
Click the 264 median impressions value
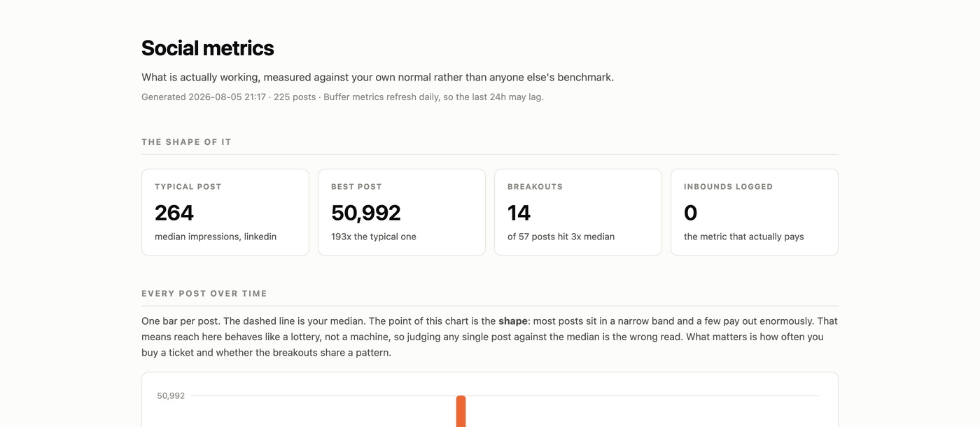pyautogui.click(x=174, y=213)
